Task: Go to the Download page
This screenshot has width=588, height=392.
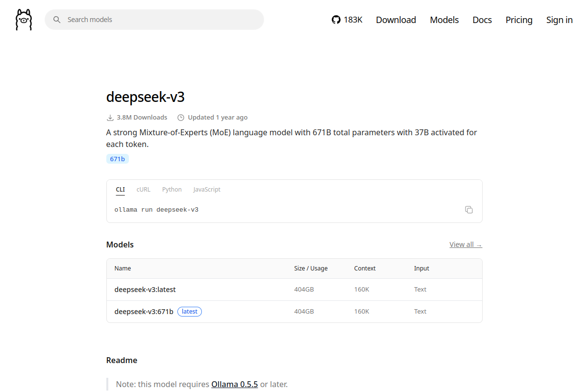Action: (x=396, y=20)
